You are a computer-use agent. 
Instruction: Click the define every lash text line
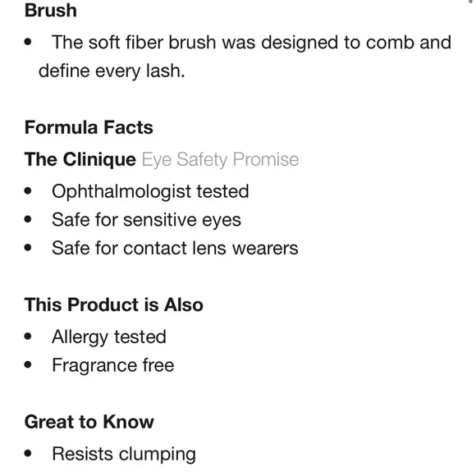click(x=112, y=71)
